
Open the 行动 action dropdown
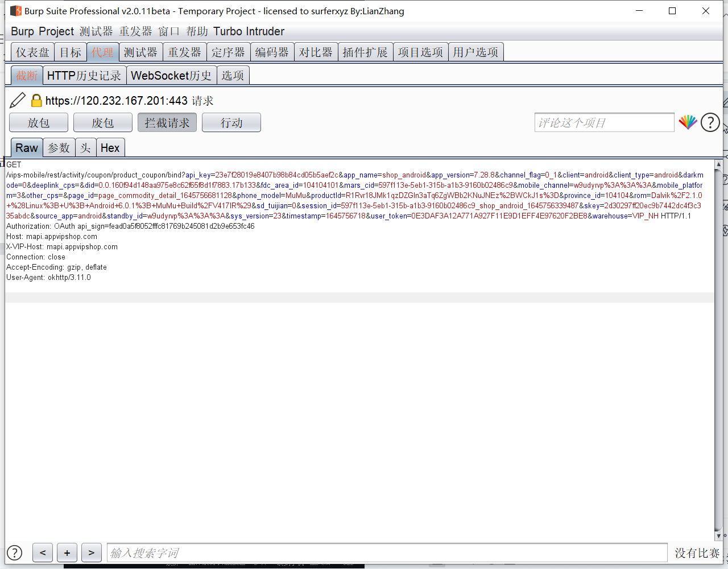231,122
